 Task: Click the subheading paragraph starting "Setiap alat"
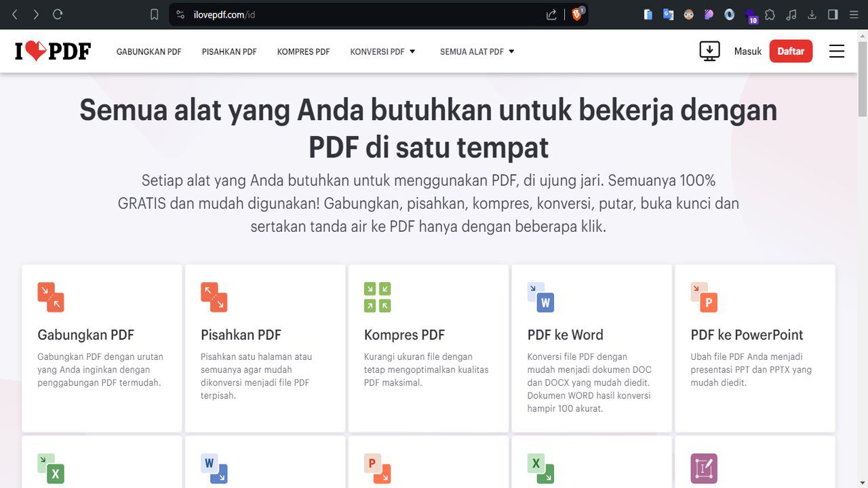coord(429,203)
